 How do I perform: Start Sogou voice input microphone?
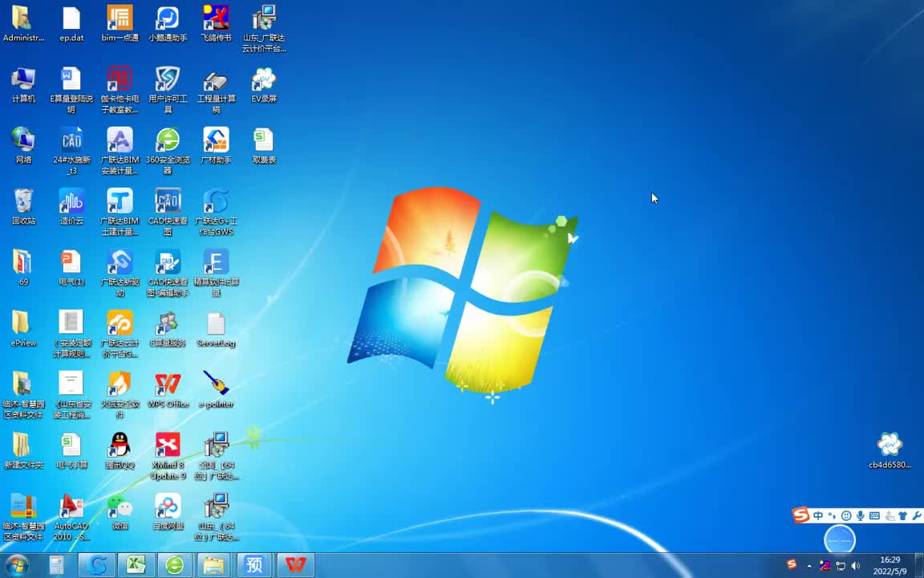tap(861, 515)
